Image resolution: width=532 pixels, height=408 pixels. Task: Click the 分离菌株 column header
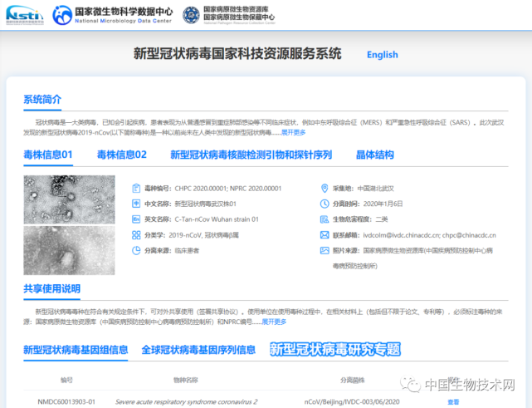[352, 380]
